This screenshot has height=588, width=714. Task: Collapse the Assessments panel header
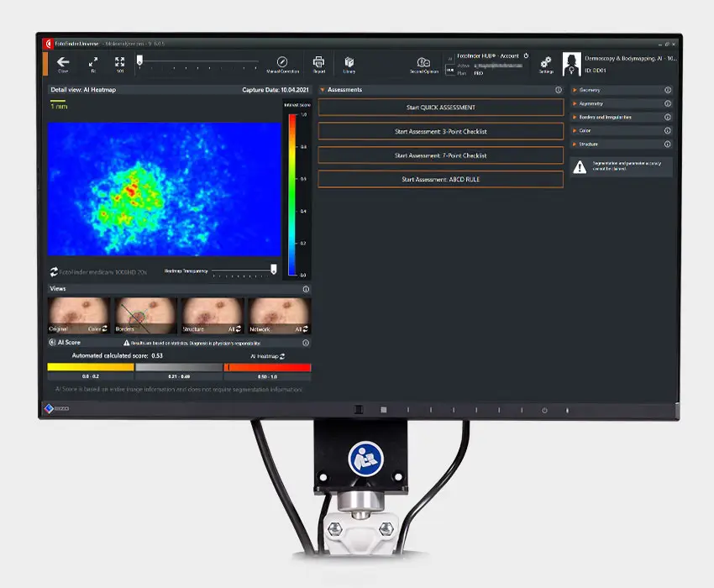323,89
